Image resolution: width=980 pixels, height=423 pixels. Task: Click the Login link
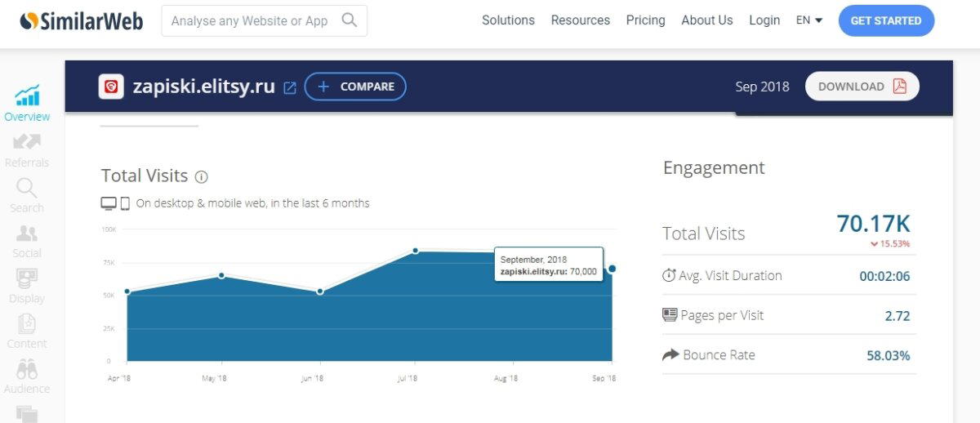[764, 20]
